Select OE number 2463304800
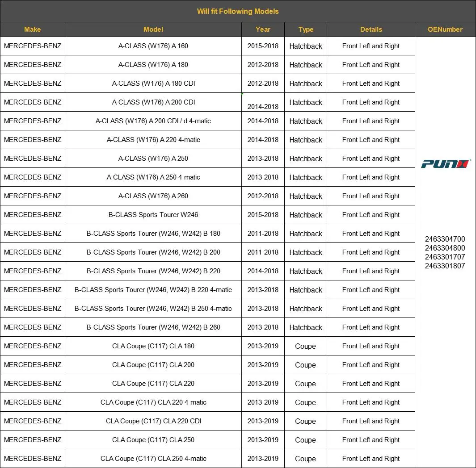This screenshot has height=468, width=476. click(x=445, y=248)
